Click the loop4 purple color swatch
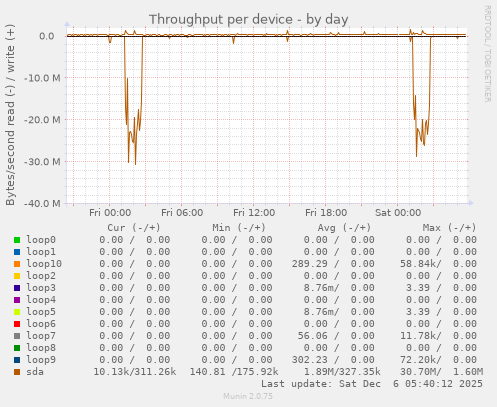The width and height of the screenshot is (497, 407). 17,300
